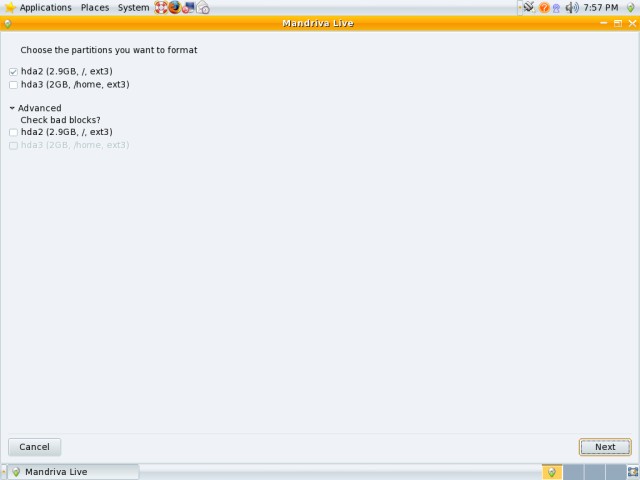Enable bad block check for hda2
Screen dimensions: 640x480
(13, 132)
